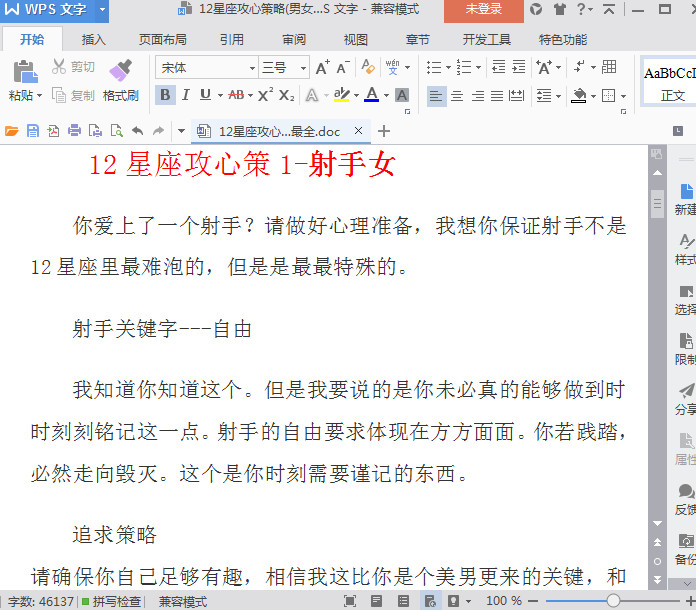696x610 pixels.
Task: Open the 页面布局 (Page Layout) tab
Action: point(162,40)
